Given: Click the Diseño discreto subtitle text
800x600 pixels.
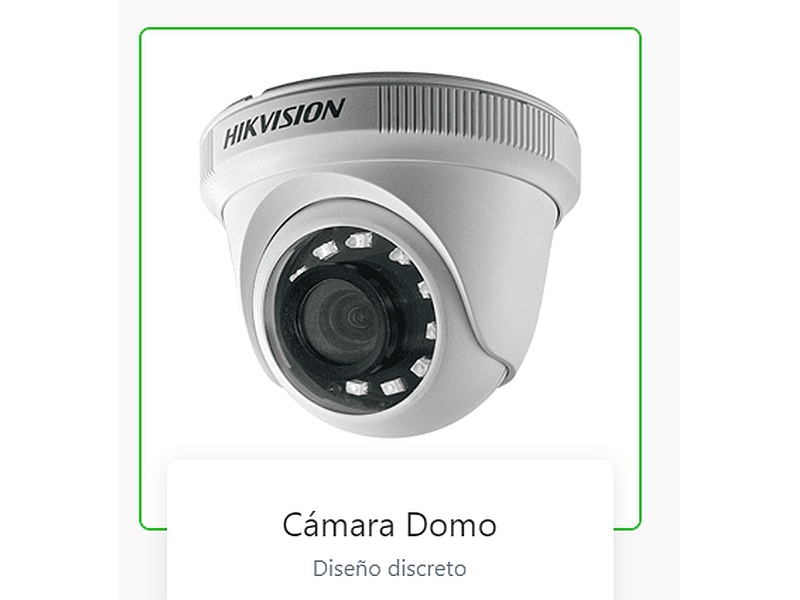Looking at the screenshot, I should [390, 568].
